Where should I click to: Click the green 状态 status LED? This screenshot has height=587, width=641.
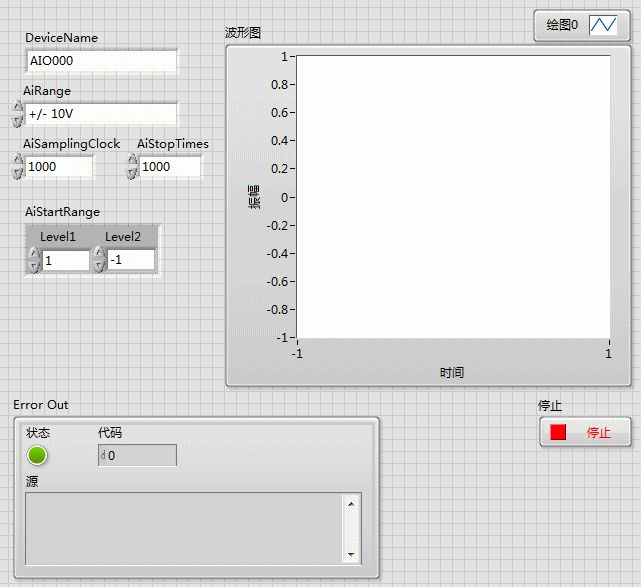pyautogui.click(x=37, y=455)
